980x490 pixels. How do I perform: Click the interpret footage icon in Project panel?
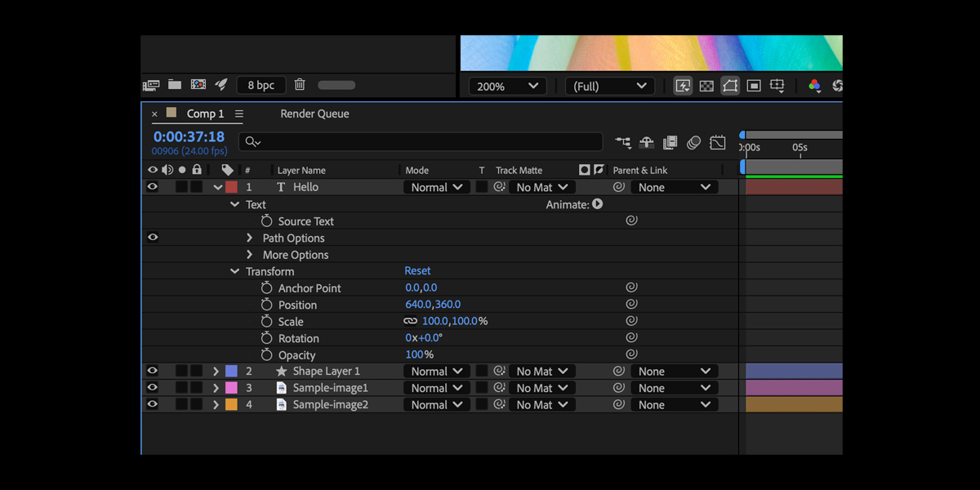click(x=151, y=85)
